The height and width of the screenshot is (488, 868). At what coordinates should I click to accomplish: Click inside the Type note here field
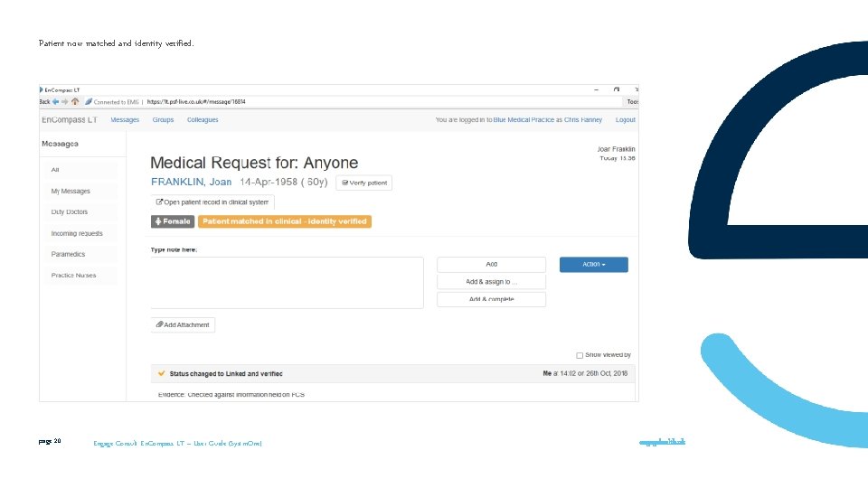click(287, 283)
